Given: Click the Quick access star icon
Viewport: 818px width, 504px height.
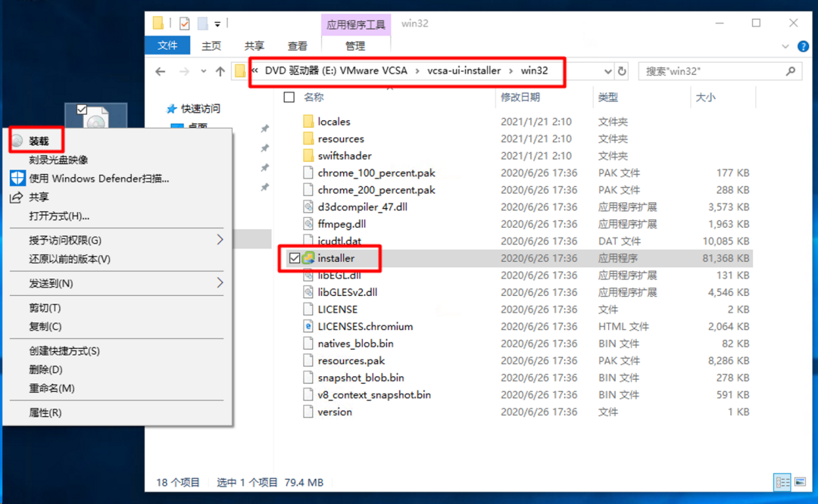Looking at the screenshot, I should (x=171, y=108).
